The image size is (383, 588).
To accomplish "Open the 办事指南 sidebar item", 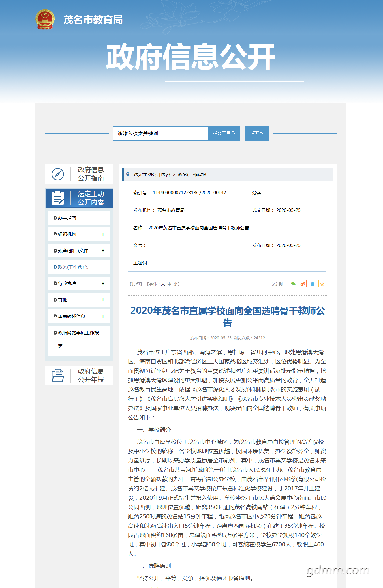I will [x=79, y=218].
